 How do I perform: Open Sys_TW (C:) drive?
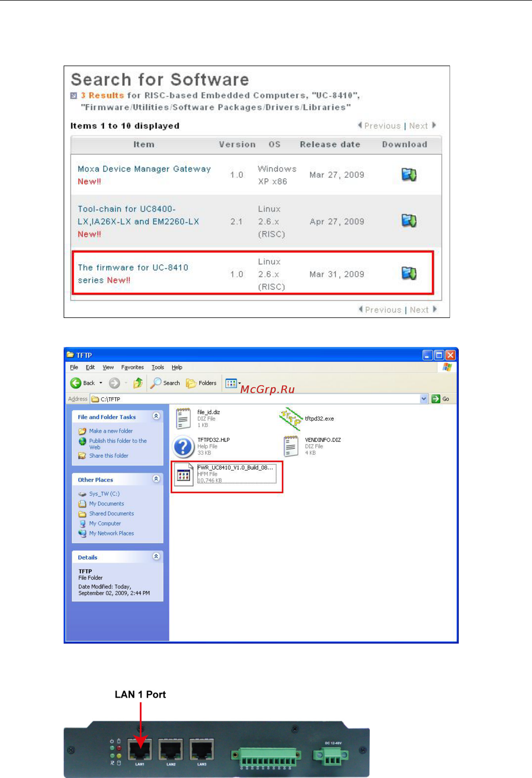pos(105,494)
